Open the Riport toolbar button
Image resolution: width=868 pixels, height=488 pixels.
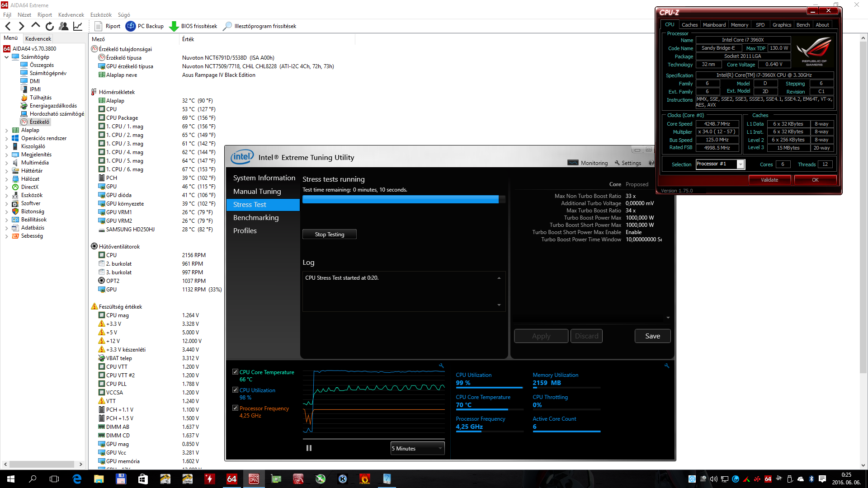click(108, 26)
